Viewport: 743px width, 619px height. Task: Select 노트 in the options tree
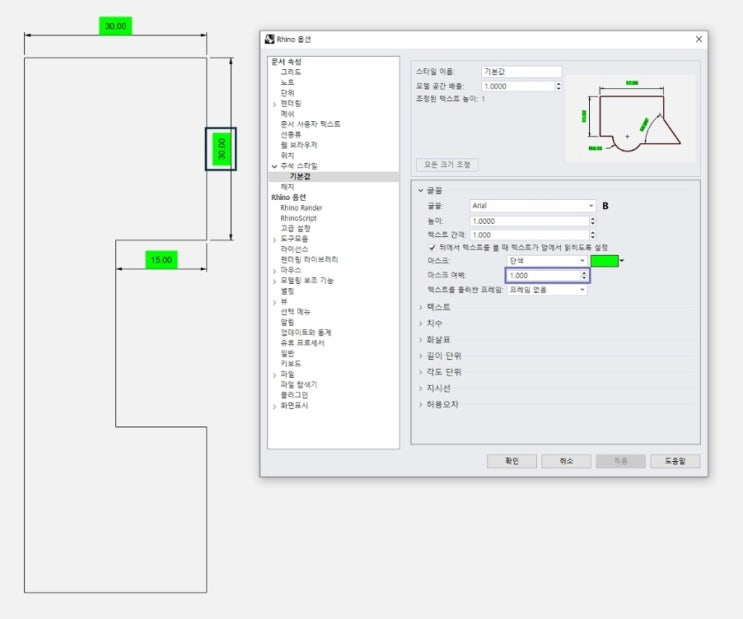tap(287, 82)
